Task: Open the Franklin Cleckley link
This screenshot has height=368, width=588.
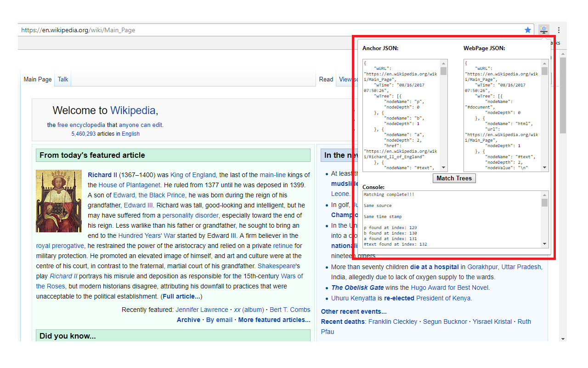Action: point(393,322)
